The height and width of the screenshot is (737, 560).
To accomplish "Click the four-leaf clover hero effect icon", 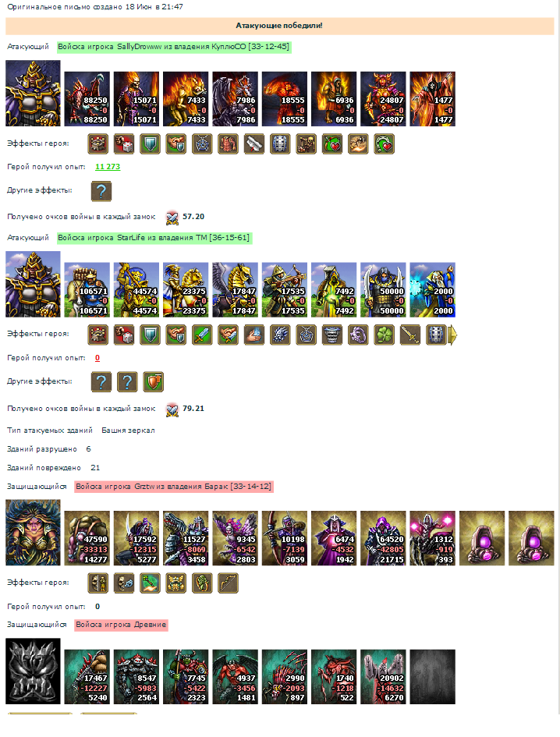I will pyautogui.click(x=385, y=335).
